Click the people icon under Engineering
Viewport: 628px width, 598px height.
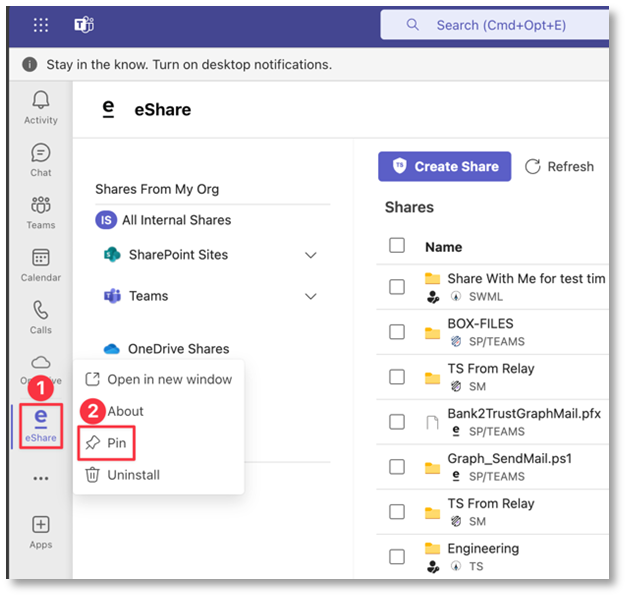(433, 566)
